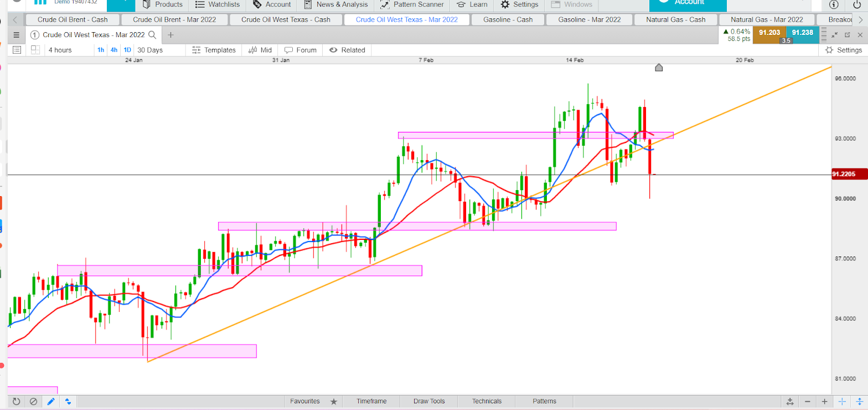Viewport: 868px width, 410px height.
Task: Open News & Analysis
Action: (335, 4)
